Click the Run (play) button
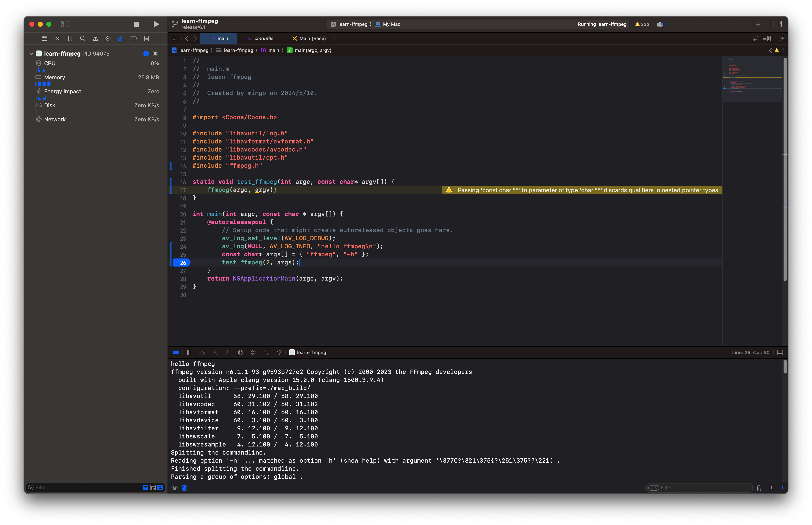This screenshot has height=525, width=812. 156,24
